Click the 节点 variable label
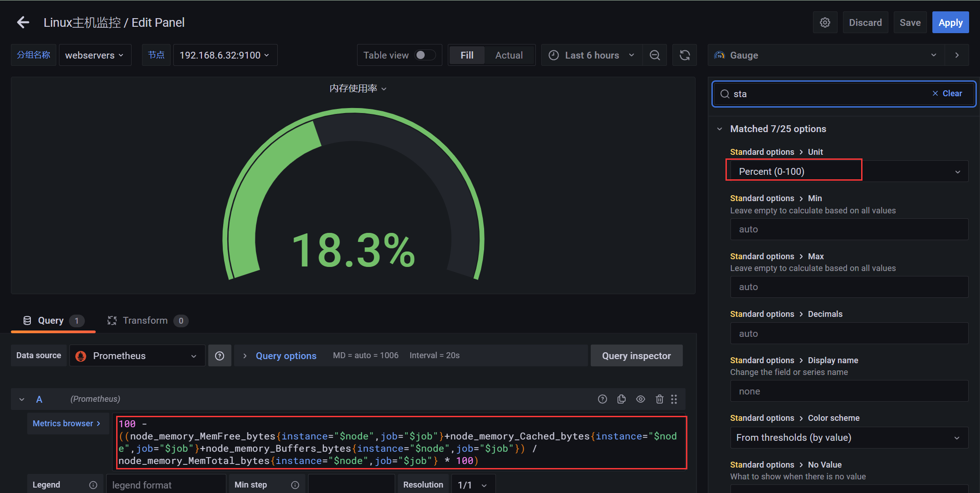The image size is (980, 493). coord(156,55)
